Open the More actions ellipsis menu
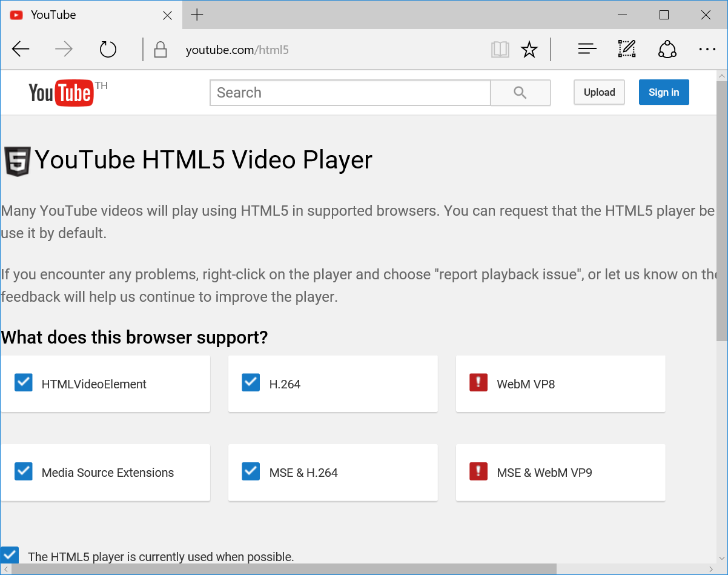Image resolution: width=728 pixels, height=575 pixels. pyautogui.click(x=707, y=49)
